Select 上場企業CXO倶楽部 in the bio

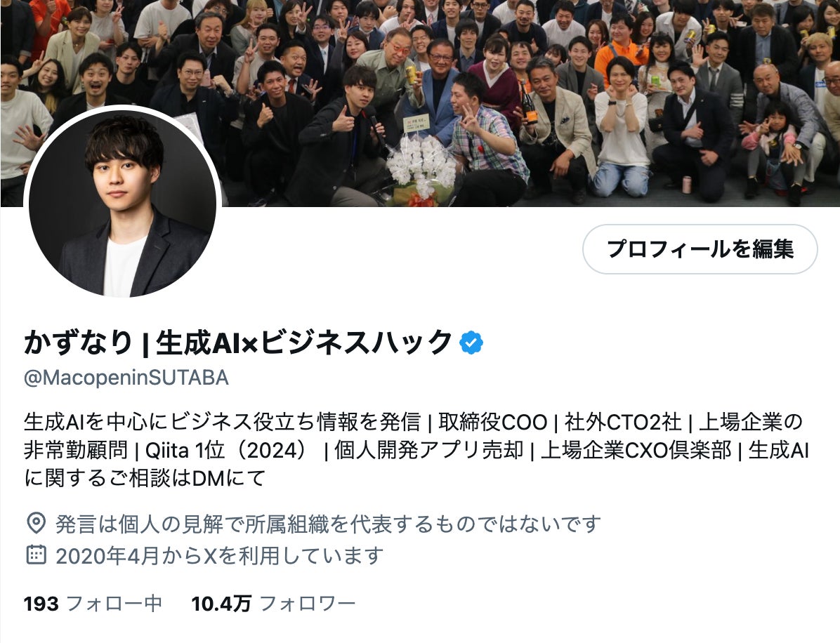[x=636, y=450]
